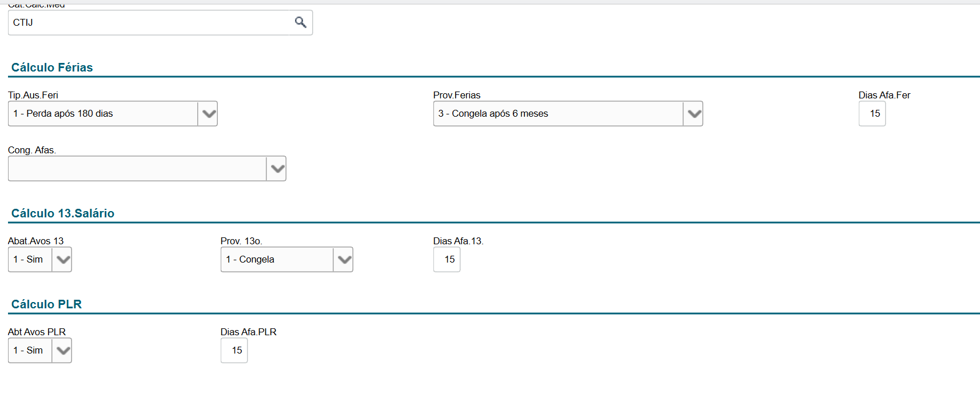This screenshot has width=980, height=397.
Task: Click the Cálculo Férias section heading
Action: (x=52, y=68)
